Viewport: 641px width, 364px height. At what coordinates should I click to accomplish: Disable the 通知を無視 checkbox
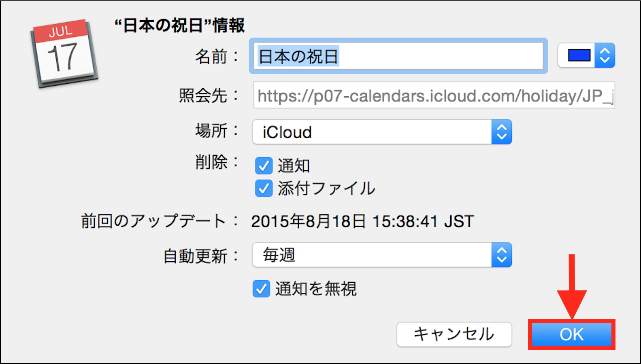click(262, 289)
